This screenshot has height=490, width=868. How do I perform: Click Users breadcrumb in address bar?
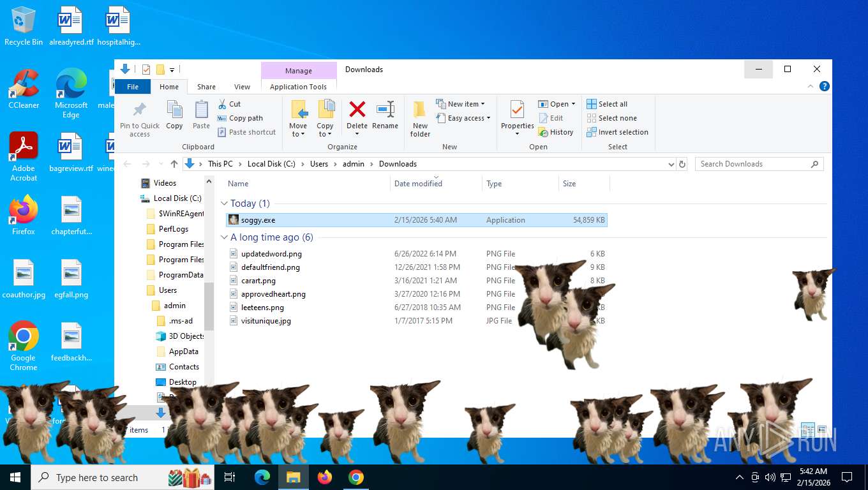319,164
